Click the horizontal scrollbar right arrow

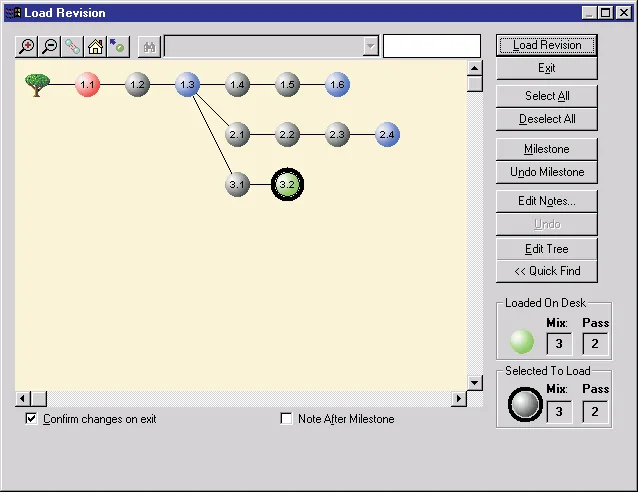(x=459, y=398)
